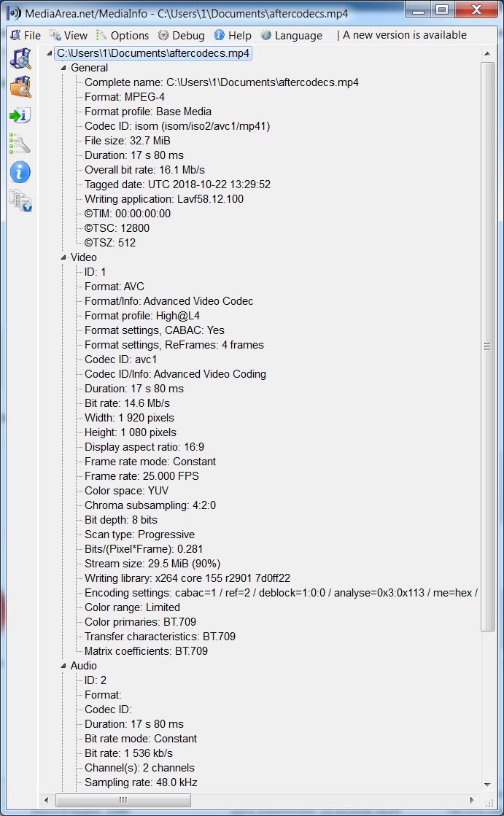This screenshot has width=504, height=816.
Task: Select the 'Frame rate mode: Constant' row
Action: pos(150,461)
